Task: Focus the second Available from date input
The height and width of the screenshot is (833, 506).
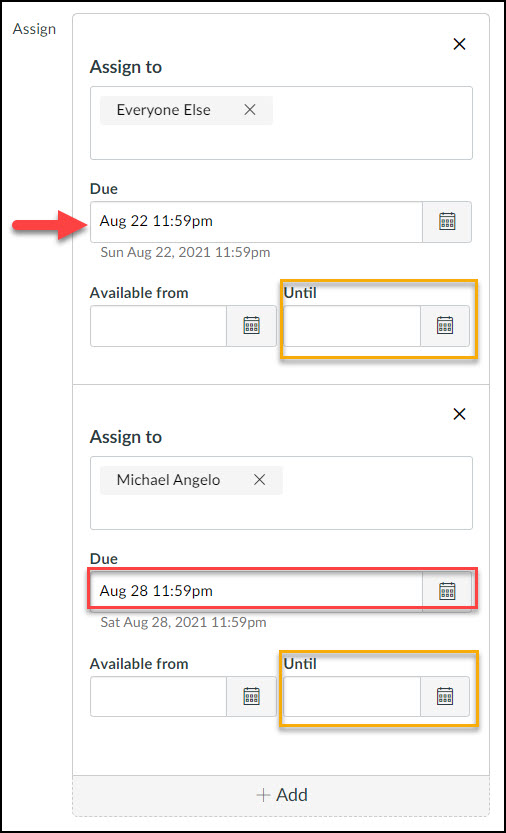Action: click(x=158, y=696)
